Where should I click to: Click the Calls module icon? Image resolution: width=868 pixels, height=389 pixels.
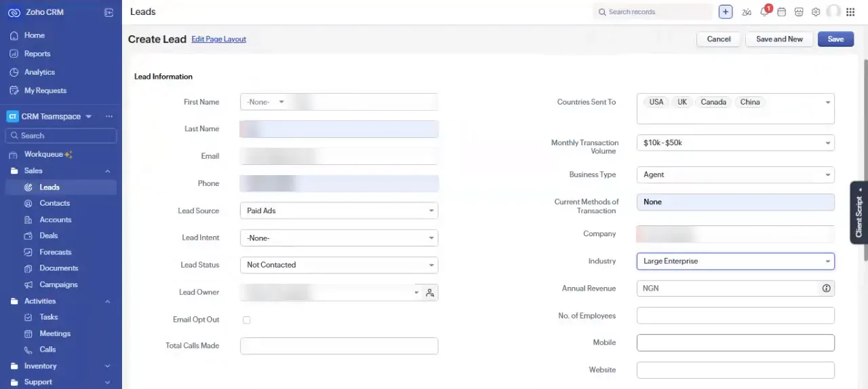click(x=28, y=350)
